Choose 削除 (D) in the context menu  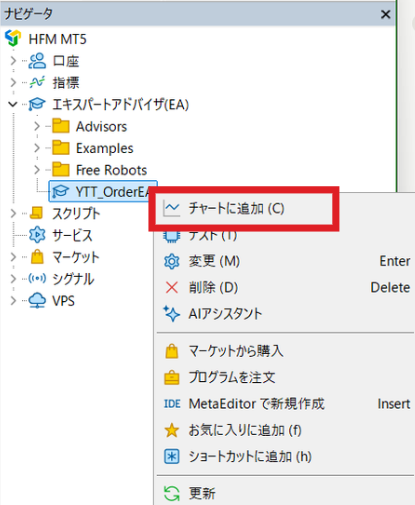click(285, 287)
